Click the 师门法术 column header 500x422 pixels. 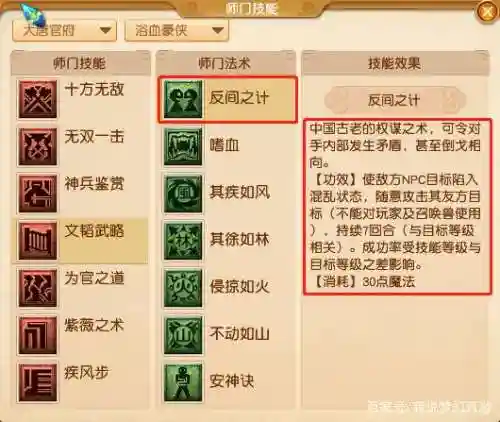click(225, 63)
